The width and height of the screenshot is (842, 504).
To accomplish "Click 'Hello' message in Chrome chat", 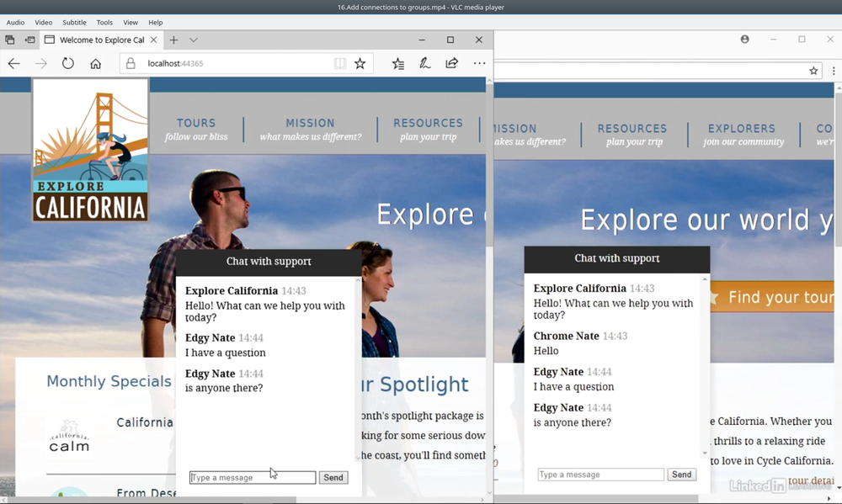I will (x=546, y=351).
